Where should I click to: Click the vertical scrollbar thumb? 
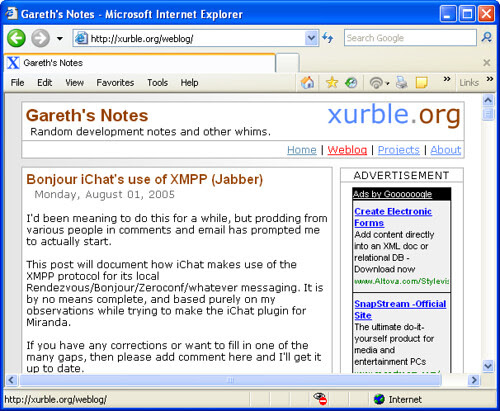(x=488, y=114)
